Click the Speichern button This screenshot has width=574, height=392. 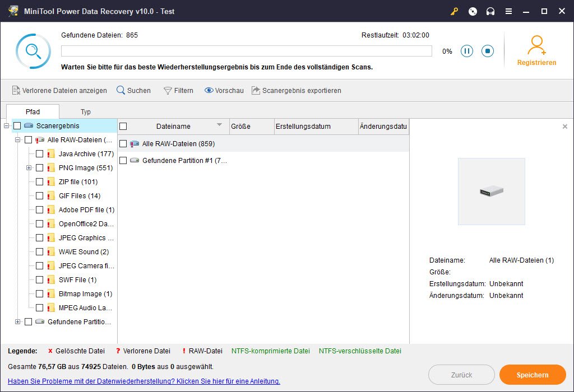[x=533, y=375]
